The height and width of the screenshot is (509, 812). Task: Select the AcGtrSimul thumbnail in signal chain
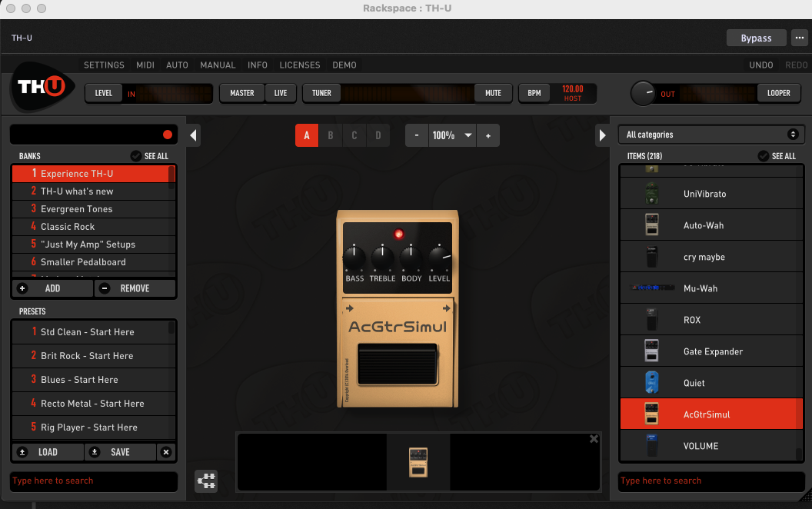(x=418, y=462)
